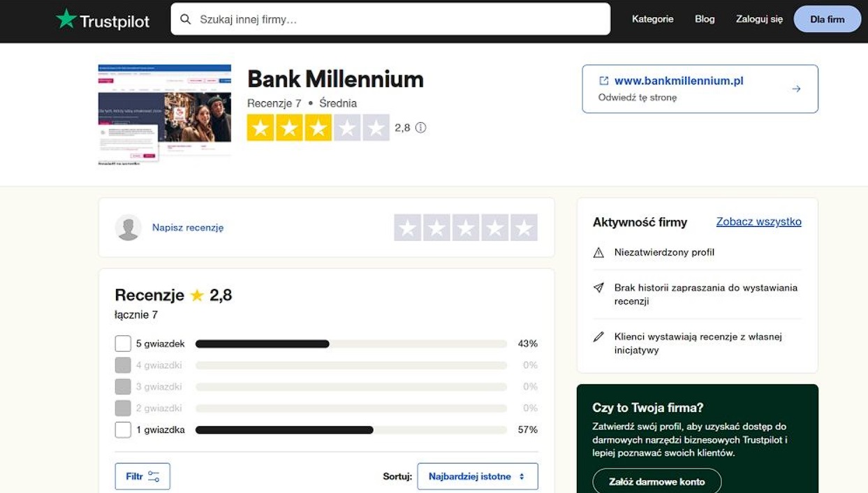The height and width of the screenshot is (493, 868).
Task: Open the Zobacz wszystko link
Action: [x=759, y=222]
